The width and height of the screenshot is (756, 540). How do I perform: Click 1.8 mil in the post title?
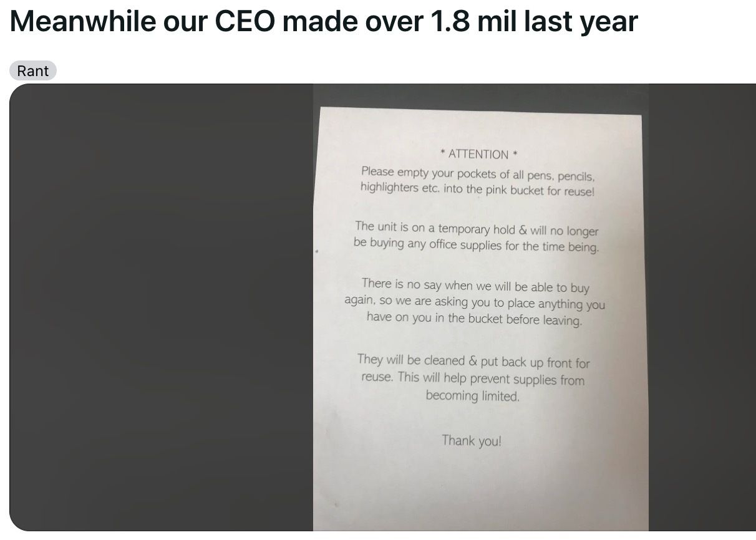473,22
